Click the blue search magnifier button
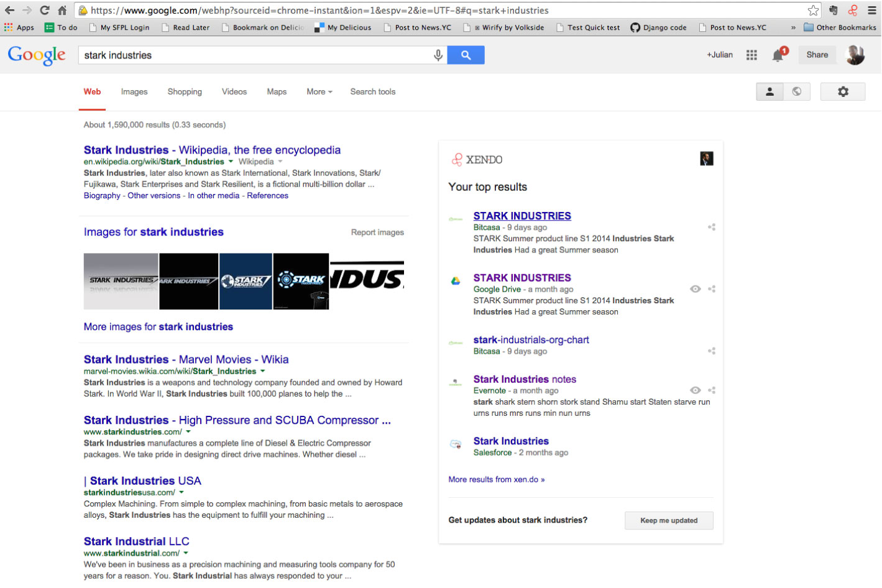 466,55
